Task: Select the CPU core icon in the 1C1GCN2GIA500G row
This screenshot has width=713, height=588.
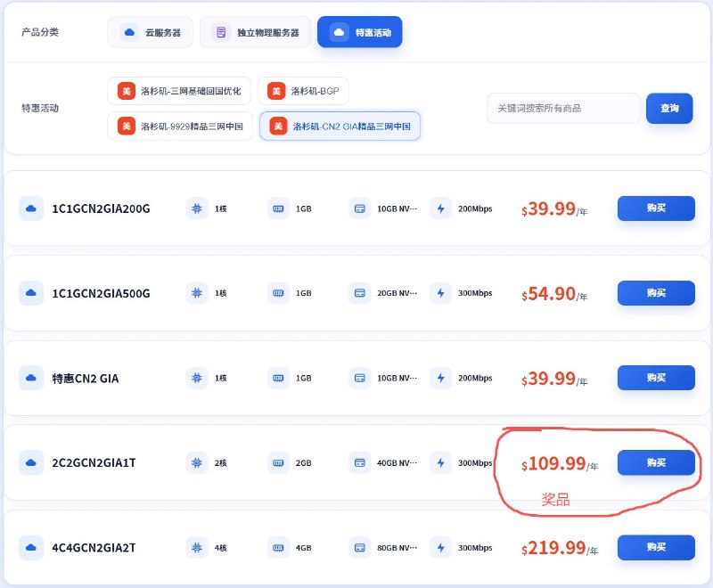Action: (x=197, y=293)
